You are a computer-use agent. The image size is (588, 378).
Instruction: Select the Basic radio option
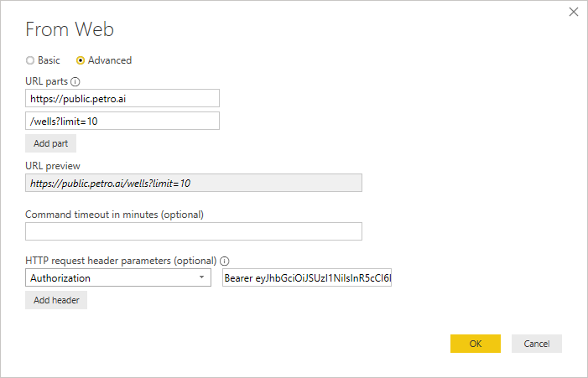pyautogui.click(x=31, y=60)
